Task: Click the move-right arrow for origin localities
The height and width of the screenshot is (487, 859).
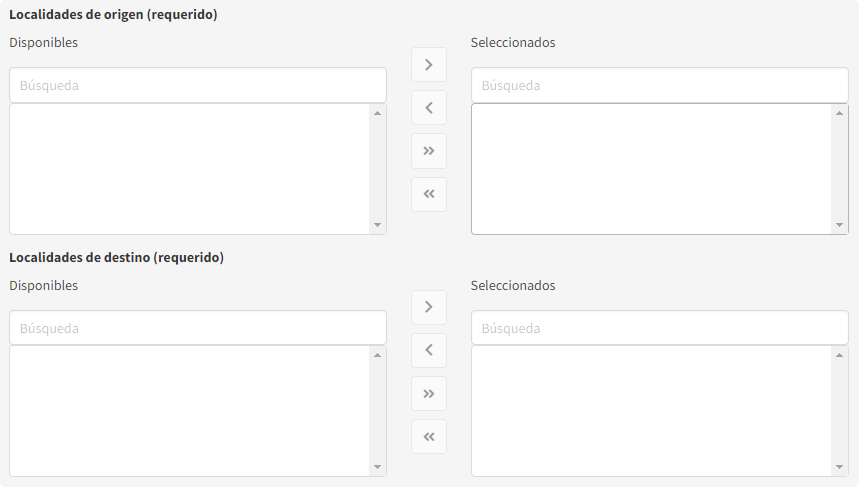Action: point(429,65)
